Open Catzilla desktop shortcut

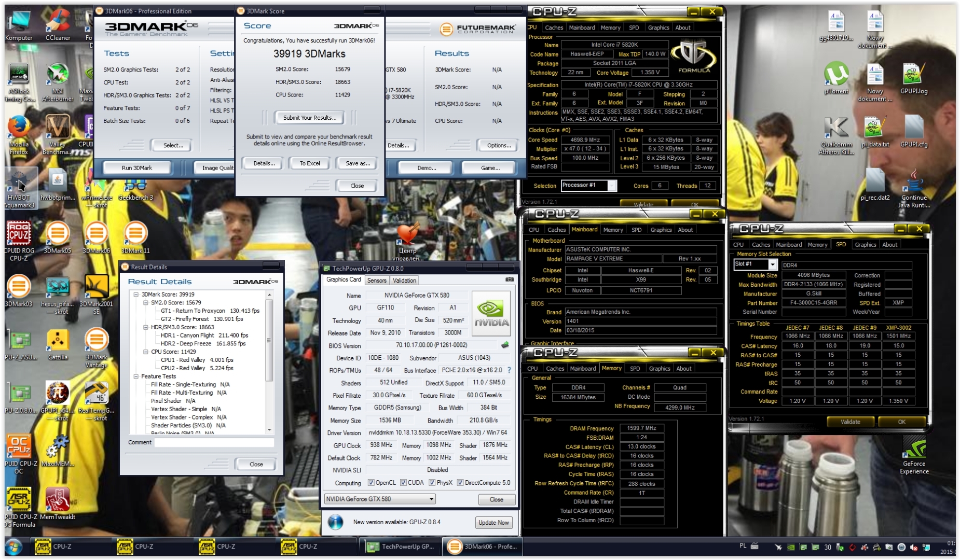[58, 344]
